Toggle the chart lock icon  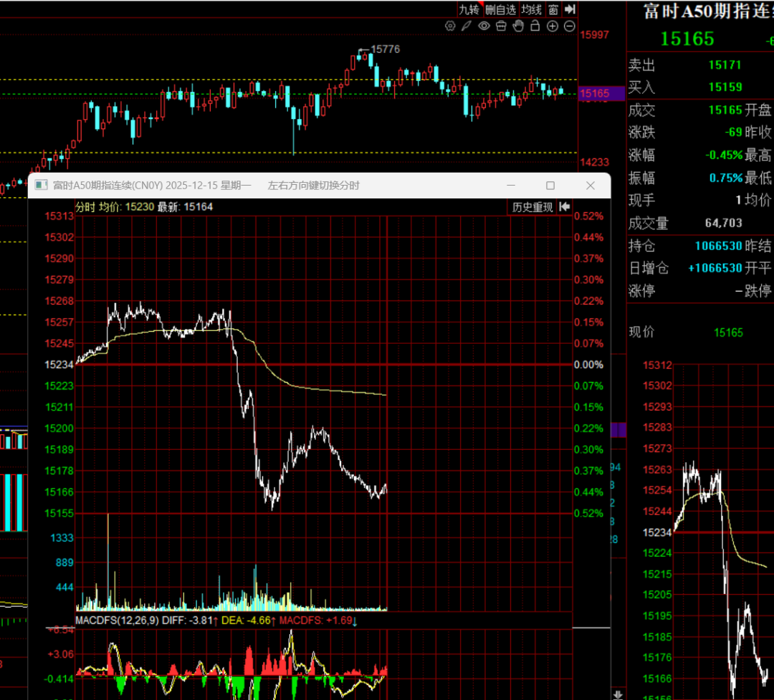(535, 27)
